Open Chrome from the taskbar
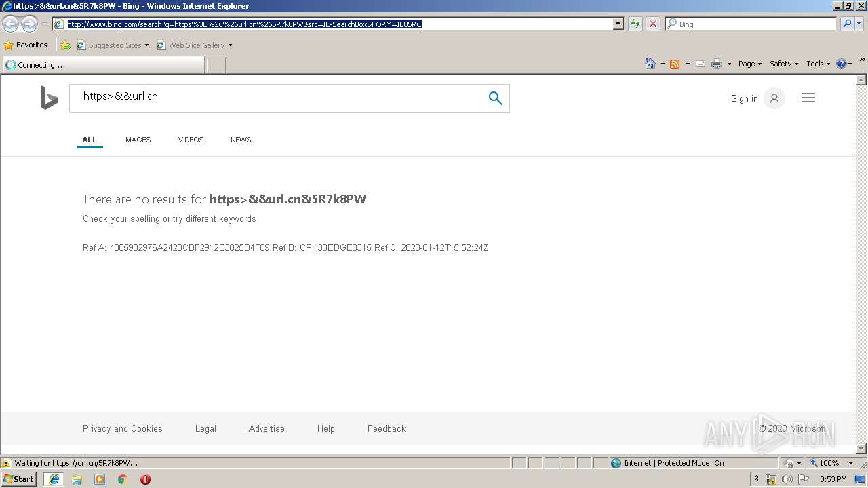The height and width of the screenshot is (488, 868). (123, 479)
